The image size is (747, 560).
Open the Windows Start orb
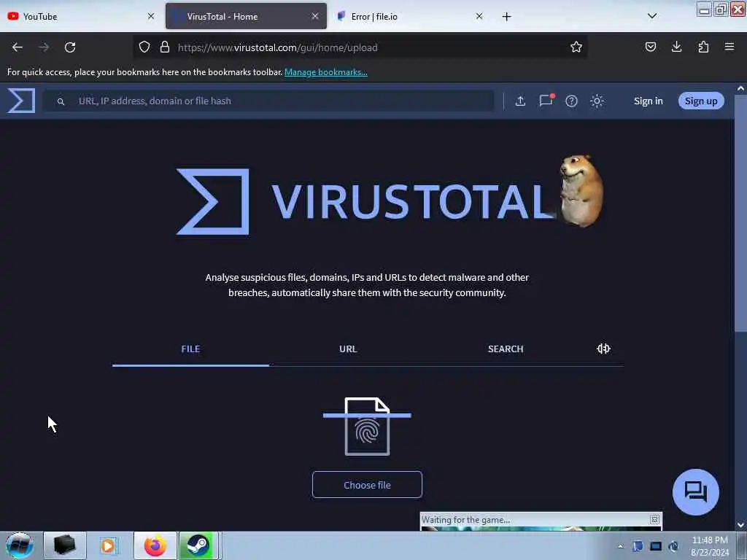point(20,545)
